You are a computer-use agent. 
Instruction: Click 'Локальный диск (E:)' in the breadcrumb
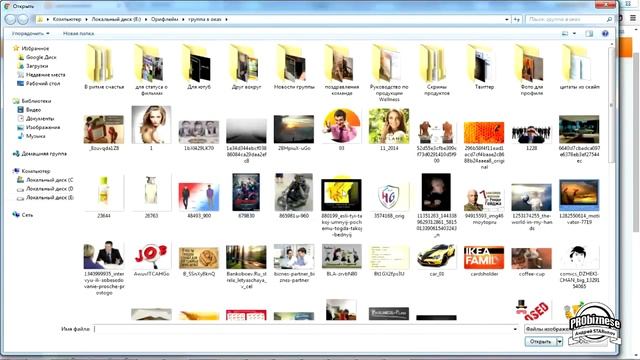116,19
